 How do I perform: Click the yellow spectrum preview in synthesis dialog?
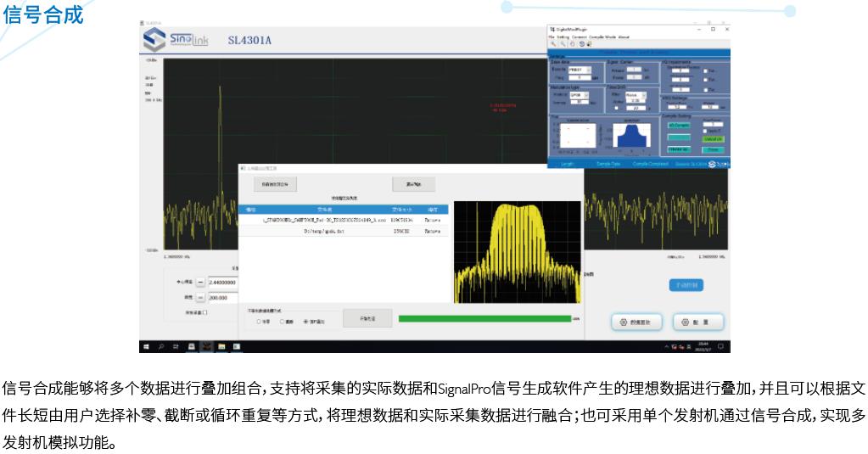[x=518, y=252]
